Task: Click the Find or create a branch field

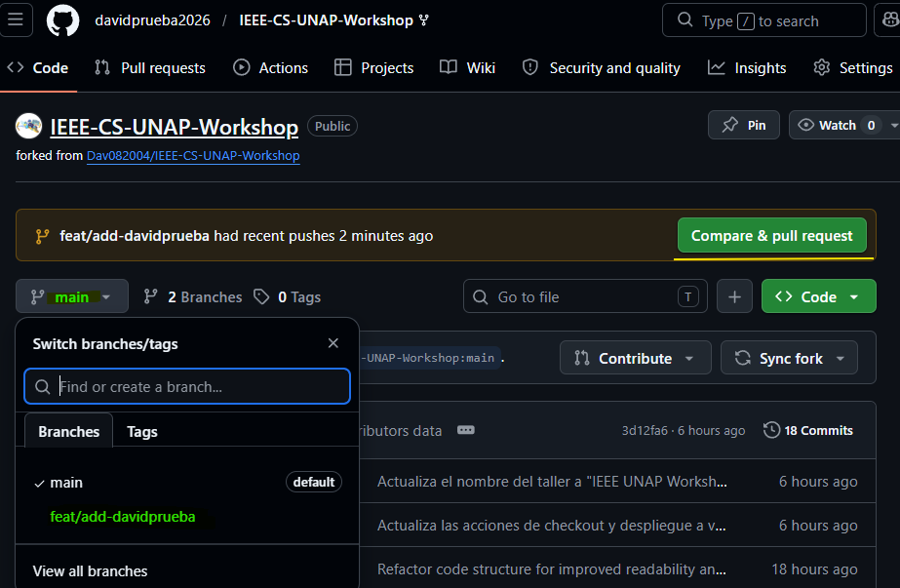Action: pyautogui.click(x=187, y=386)
